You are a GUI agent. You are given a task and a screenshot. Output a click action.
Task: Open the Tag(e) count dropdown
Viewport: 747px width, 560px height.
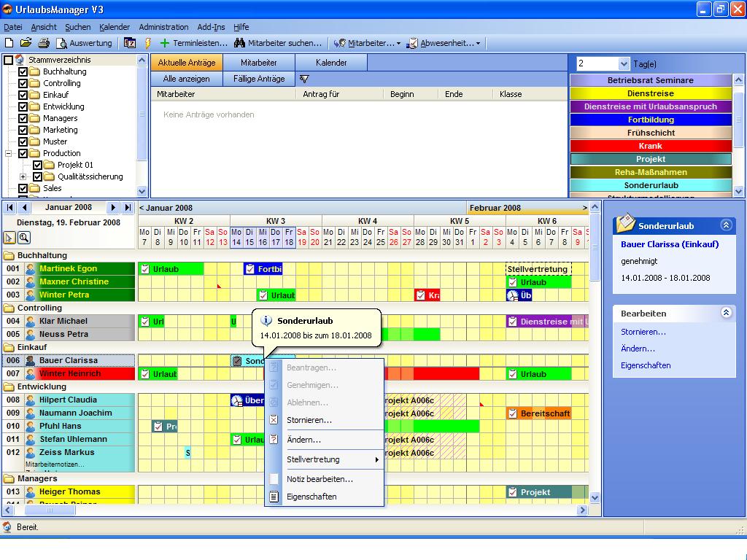[x=625, y=63]
